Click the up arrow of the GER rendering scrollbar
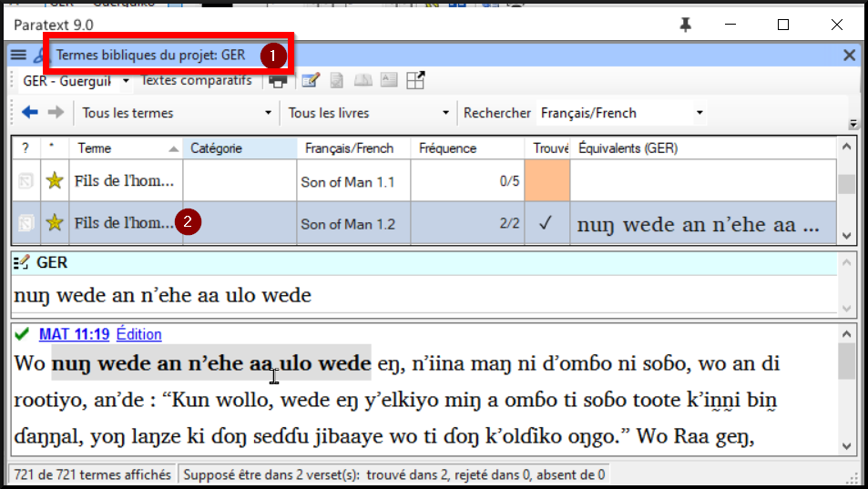 pos(846,262)
